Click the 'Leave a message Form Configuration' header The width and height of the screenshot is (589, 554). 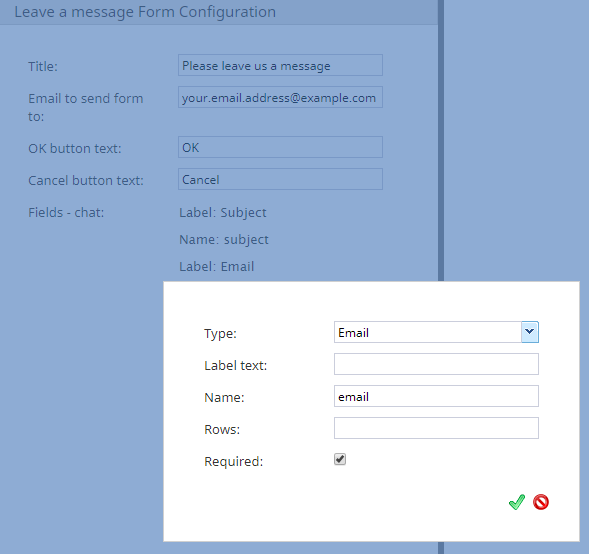click(145, 12)
